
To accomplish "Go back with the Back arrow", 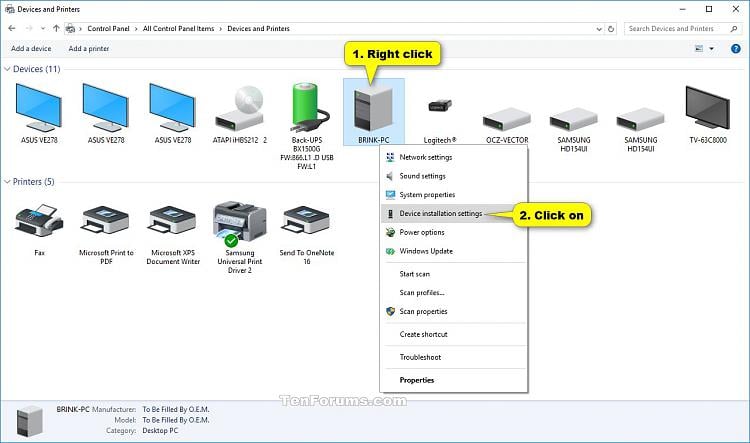I will [x=11, y=29].
